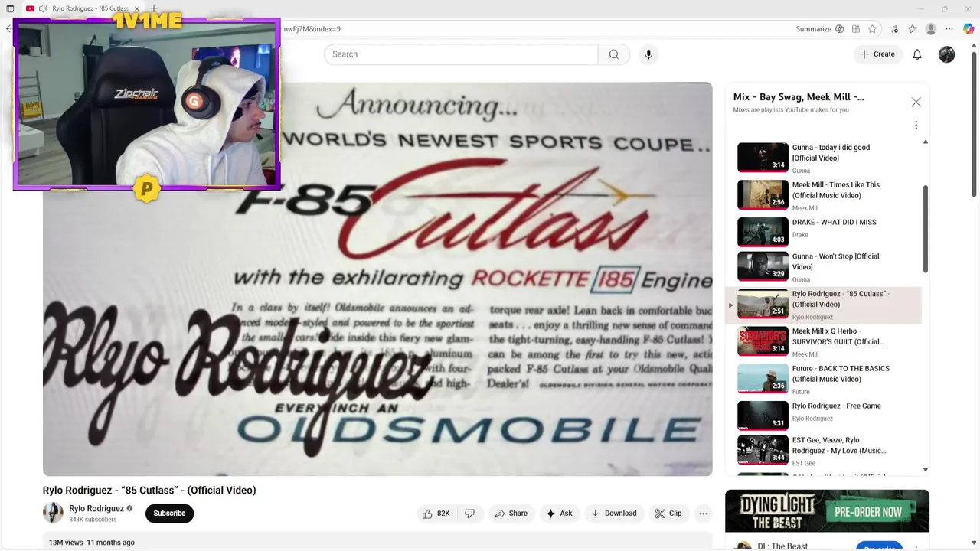This screenshot has width=980, height=551.
Task: Open browser profile icon
Action: pos(931,29)
